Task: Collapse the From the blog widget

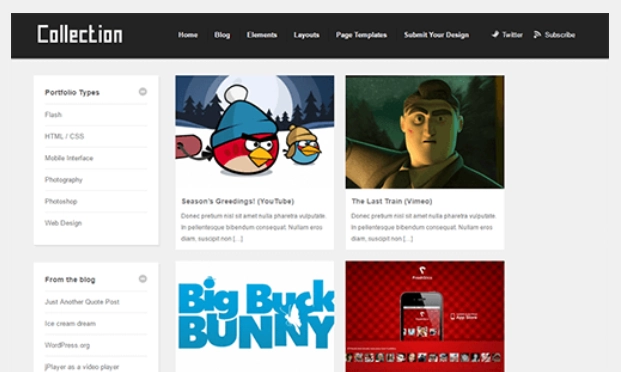Action: pos(143,279)
